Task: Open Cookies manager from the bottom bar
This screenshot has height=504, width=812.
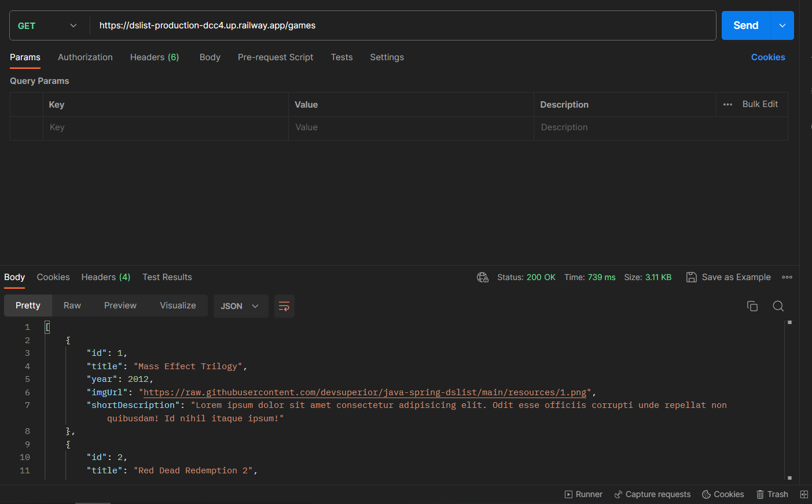Action: point(723,494)
